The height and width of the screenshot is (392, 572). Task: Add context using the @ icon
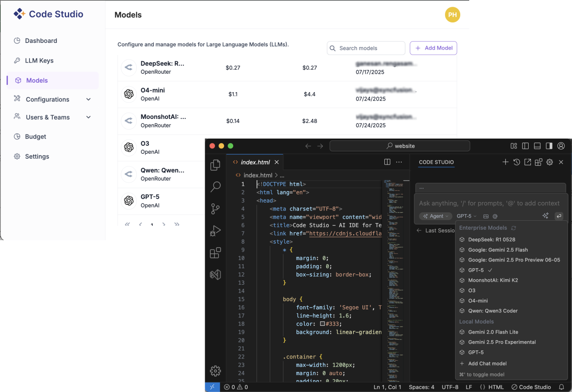(495, 216)
